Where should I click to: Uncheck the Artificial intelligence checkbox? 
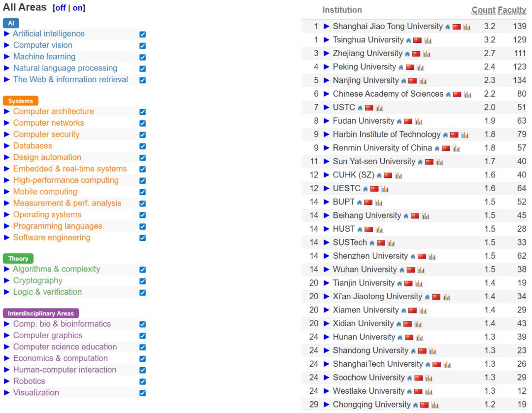click(x=142, y=34)
